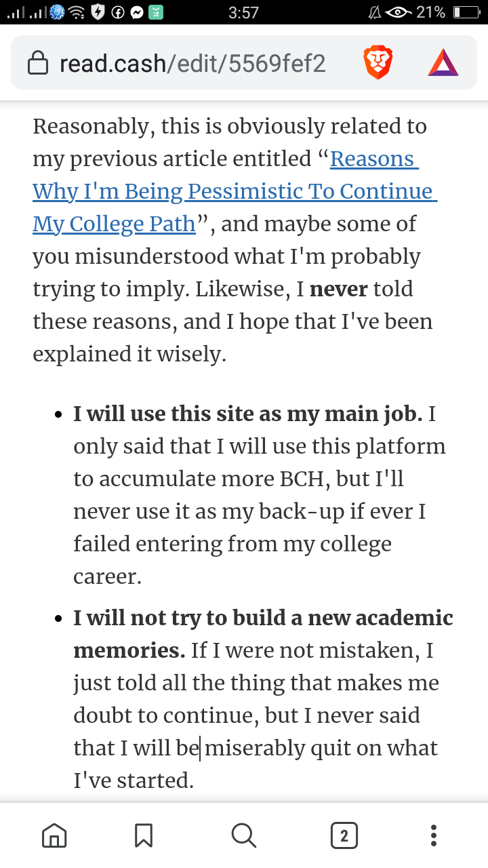Tap the search magnifier icon
The width and height of the screenshot is (488, 868).
(243, 835)
